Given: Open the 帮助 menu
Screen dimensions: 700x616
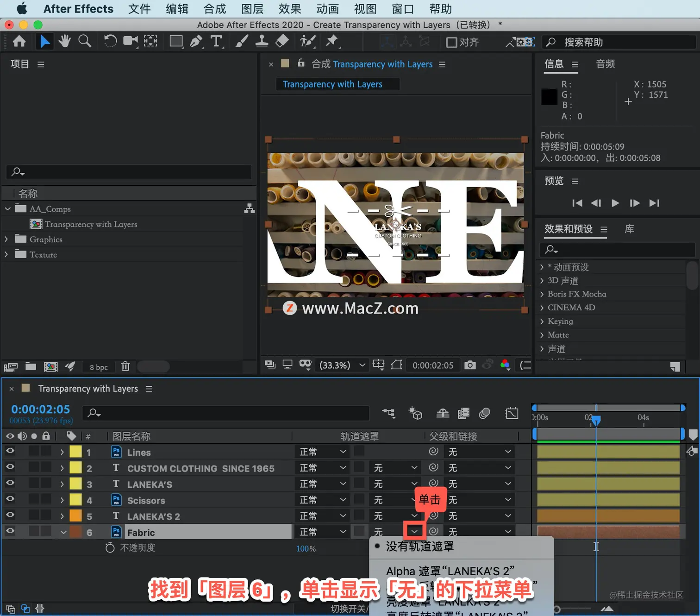Looking at the screenshot, I should (x=440, y=9).
